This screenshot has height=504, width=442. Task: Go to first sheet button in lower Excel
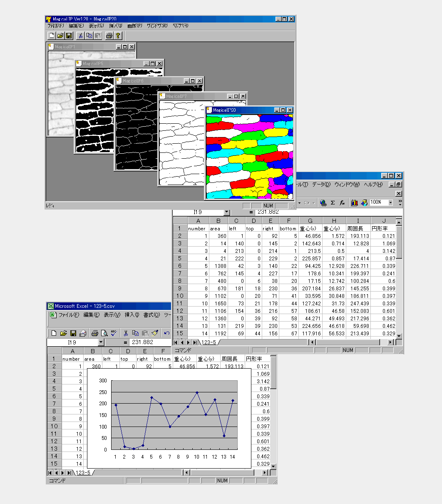tap(50, 473)
